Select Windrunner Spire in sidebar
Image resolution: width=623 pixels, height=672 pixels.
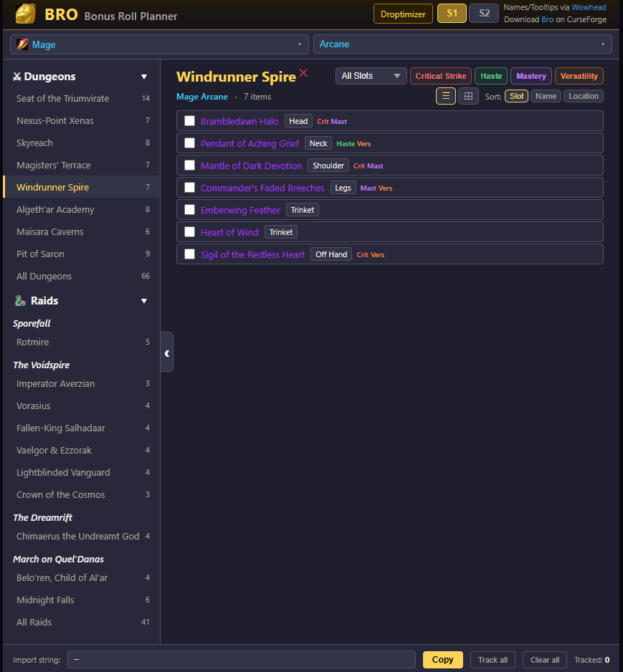click(82, 187)
